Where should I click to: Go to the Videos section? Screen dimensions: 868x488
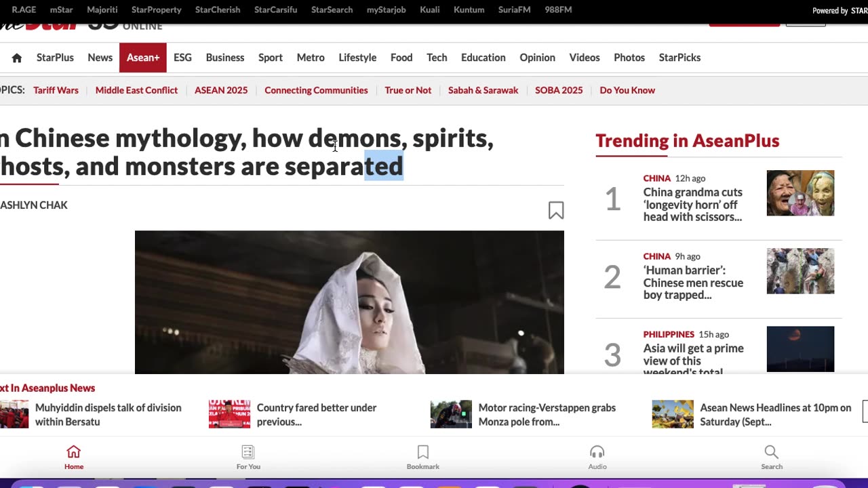click(585, 58)
